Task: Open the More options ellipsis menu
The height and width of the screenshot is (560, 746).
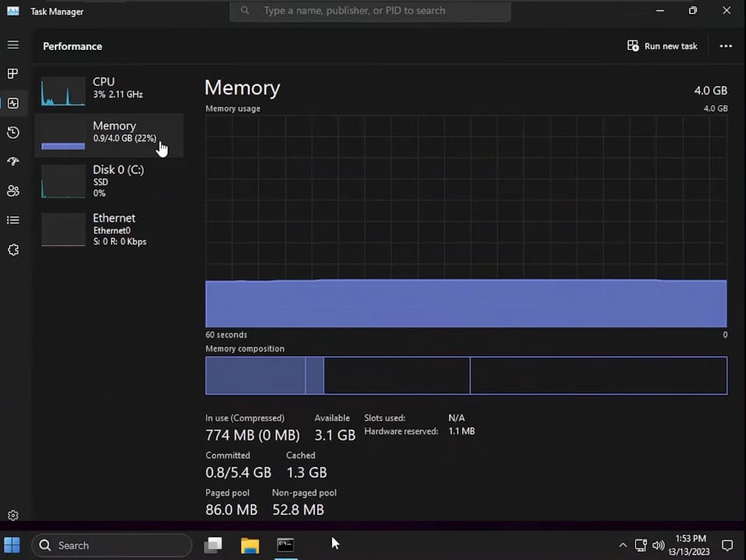Action: pyautogui.click(x=725, y=45)
